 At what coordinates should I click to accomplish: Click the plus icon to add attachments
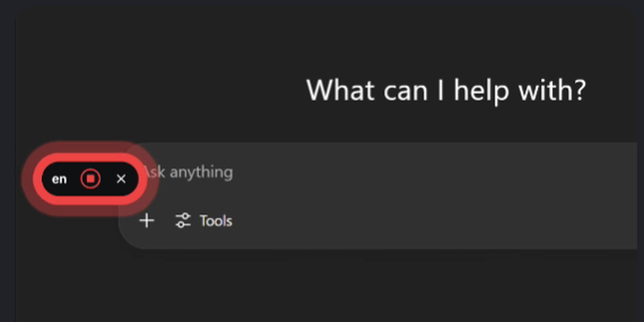tap(147, 221)
